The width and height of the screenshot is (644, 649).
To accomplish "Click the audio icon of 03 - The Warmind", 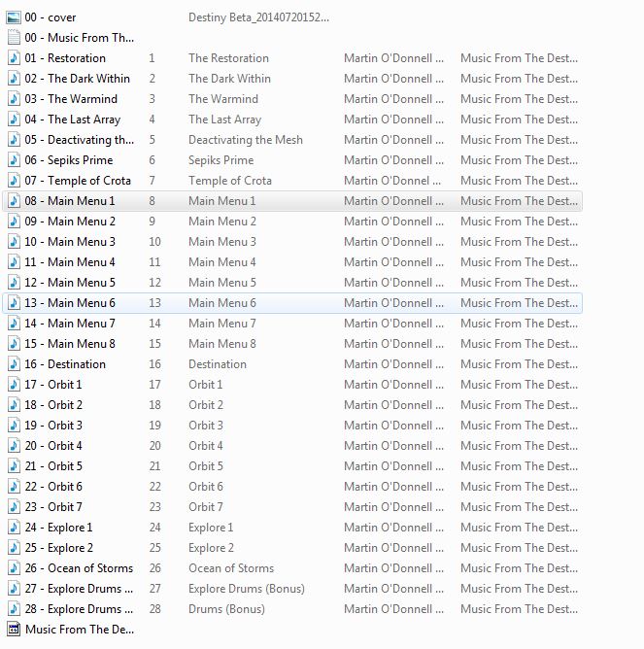I will pos(14,99).
